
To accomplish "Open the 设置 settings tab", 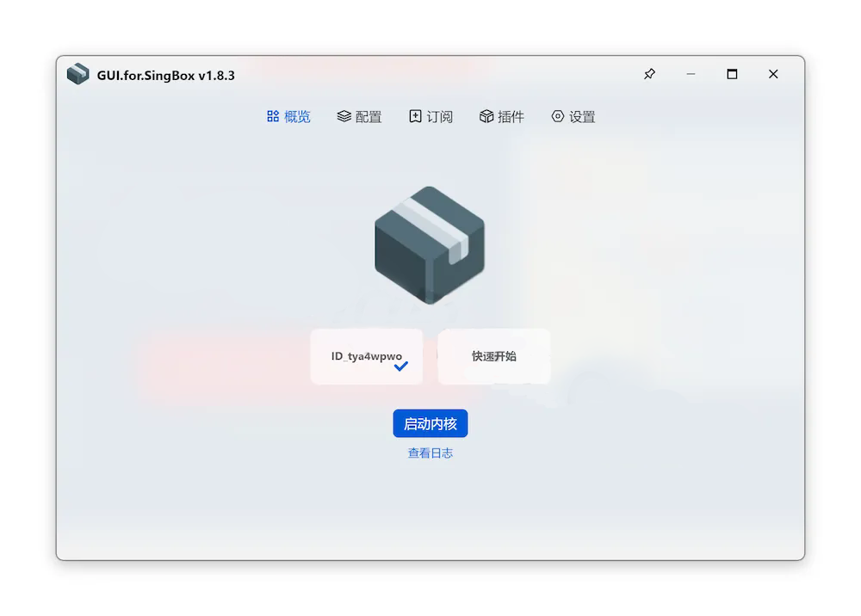I will [573, 116].
